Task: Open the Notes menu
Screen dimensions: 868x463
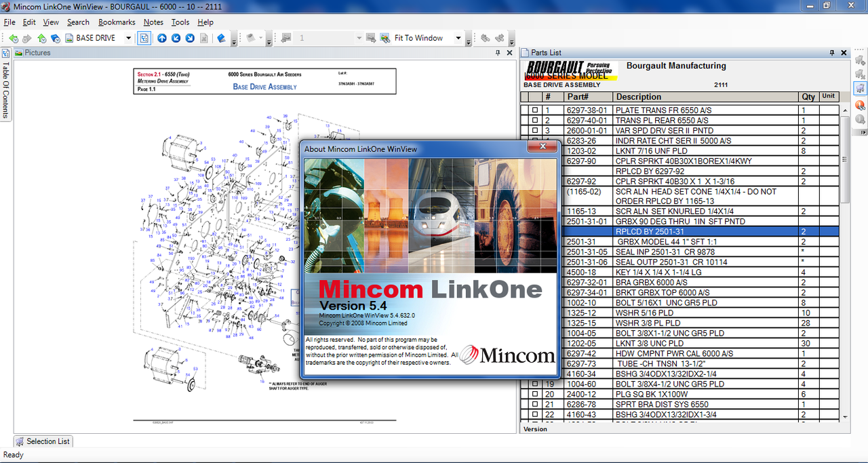Action: (153, 22)
